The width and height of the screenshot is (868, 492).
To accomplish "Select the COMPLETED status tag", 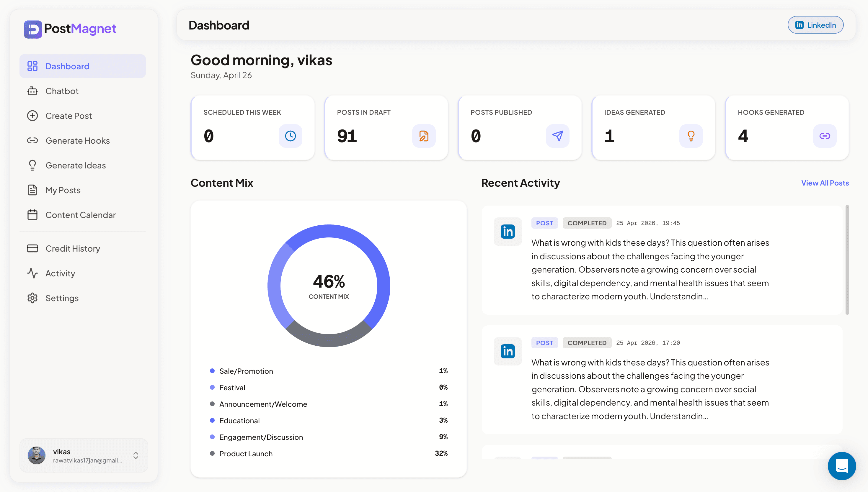I will [x=587, y=223].
